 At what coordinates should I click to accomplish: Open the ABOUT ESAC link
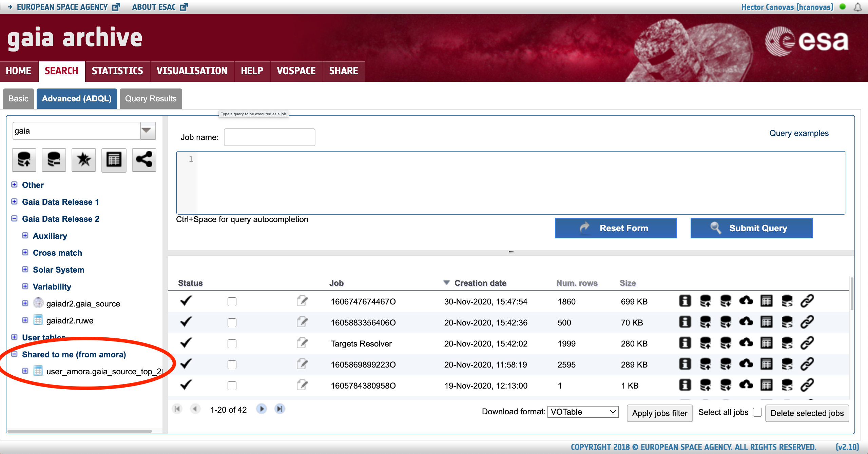pos(159,7)
